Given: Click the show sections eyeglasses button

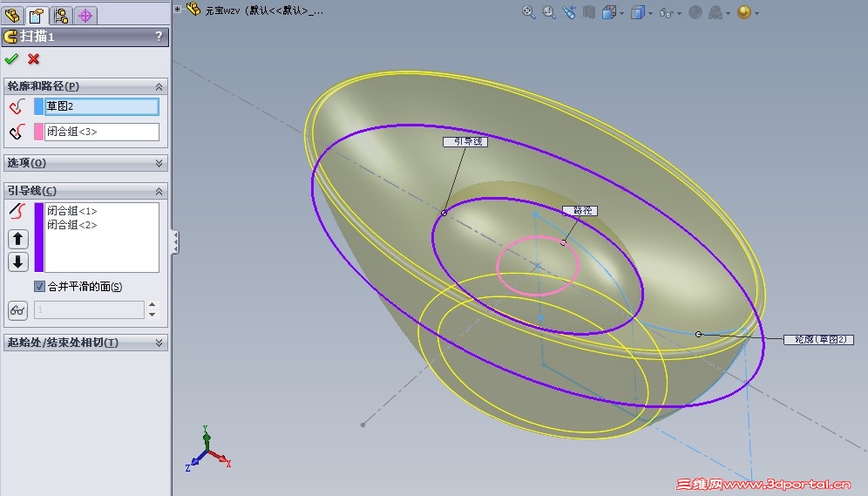Looking at the screenshot, I should tap(17, 310).
